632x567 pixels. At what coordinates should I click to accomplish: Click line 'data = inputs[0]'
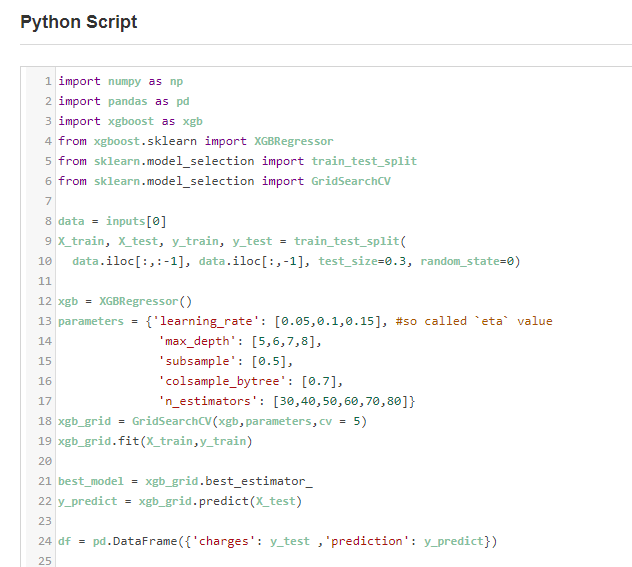(112, 221)
